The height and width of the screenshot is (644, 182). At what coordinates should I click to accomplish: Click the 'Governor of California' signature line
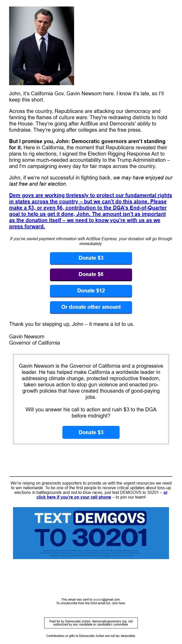pyautogui.click(x=34, y=343)
